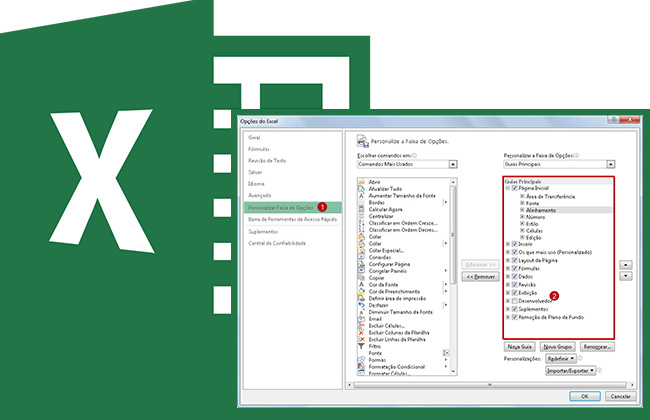This screenshot has height=420, width=650.
Task: Click the Nova Guia button
Action: point(519,347)
